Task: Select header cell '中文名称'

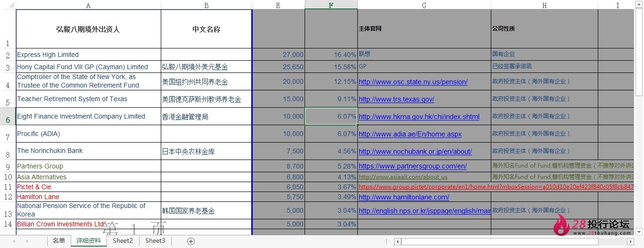Action: coord(206,29)
